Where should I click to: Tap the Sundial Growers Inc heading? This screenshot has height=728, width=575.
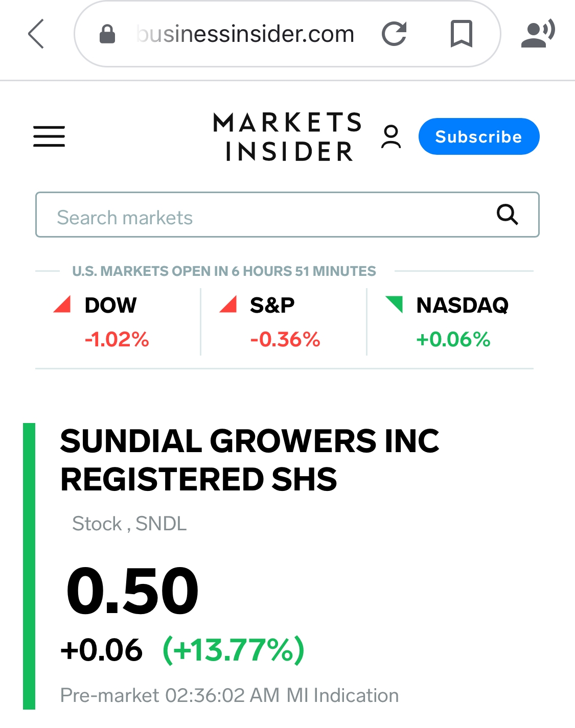[249, 460]
